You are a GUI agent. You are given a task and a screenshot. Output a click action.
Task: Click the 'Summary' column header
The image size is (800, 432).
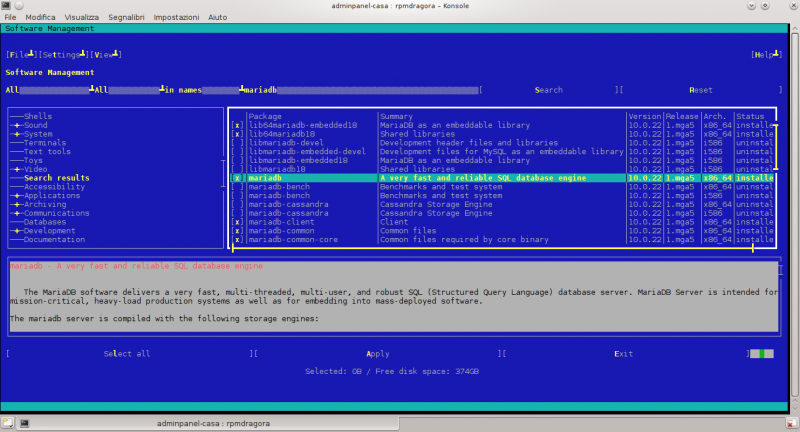pyautogui.click(x=396, y=116)
